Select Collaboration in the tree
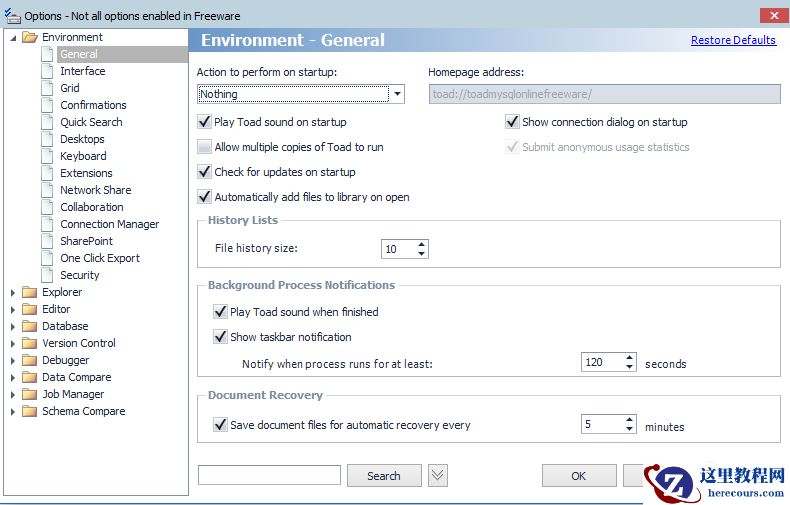The width and height of the screenshot is (790, 505). point(92,207)
